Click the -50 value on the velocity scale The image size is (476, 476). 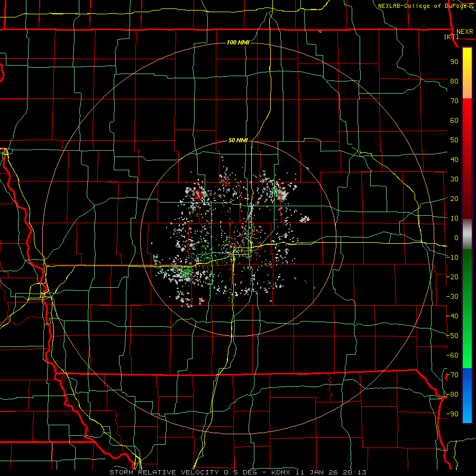452,336
